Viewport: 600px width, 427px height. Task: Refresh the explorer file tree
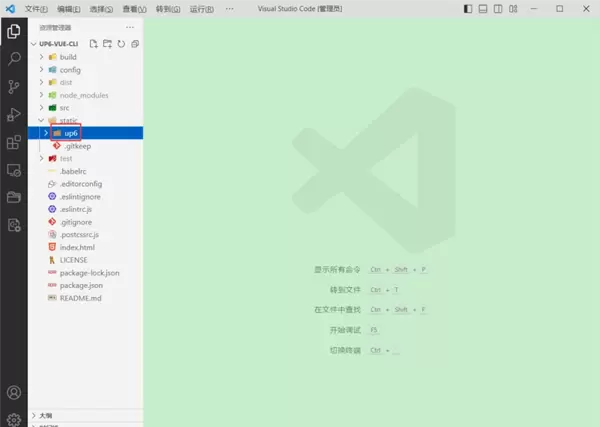click(x=121, y=44)
